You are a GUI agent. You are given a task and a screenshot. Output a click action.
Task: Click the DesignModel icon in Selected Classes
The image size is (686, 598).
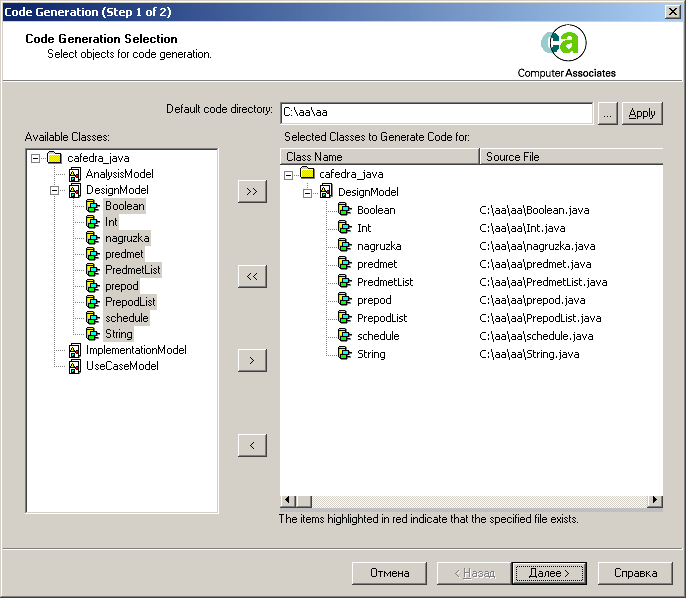[326, 191]
